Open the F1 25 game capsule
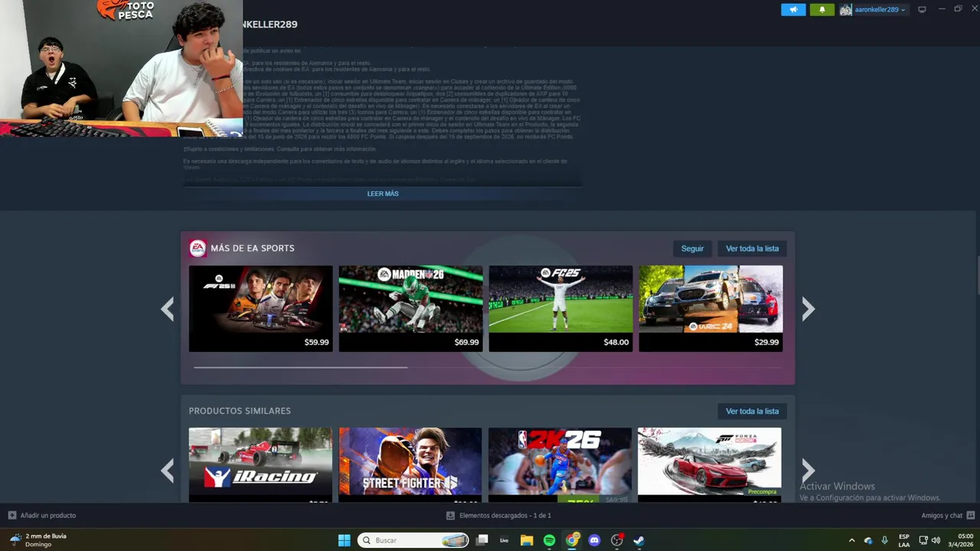Viewport: 980px width, 551px height. pos(261,308)
